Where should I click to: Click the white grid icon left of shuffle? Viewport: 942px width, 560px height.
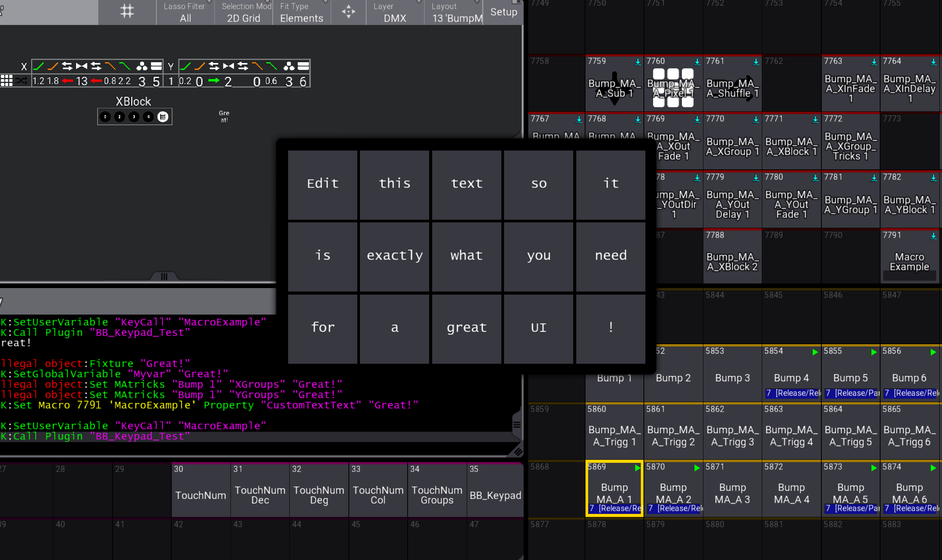pos(7,81)
